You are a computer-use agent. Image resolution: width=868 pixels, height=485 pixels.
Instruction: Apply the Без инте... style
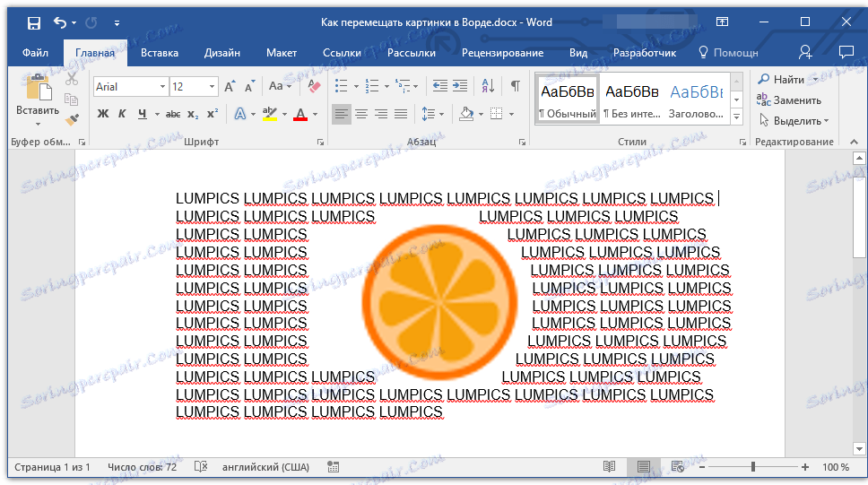(631, 100)
